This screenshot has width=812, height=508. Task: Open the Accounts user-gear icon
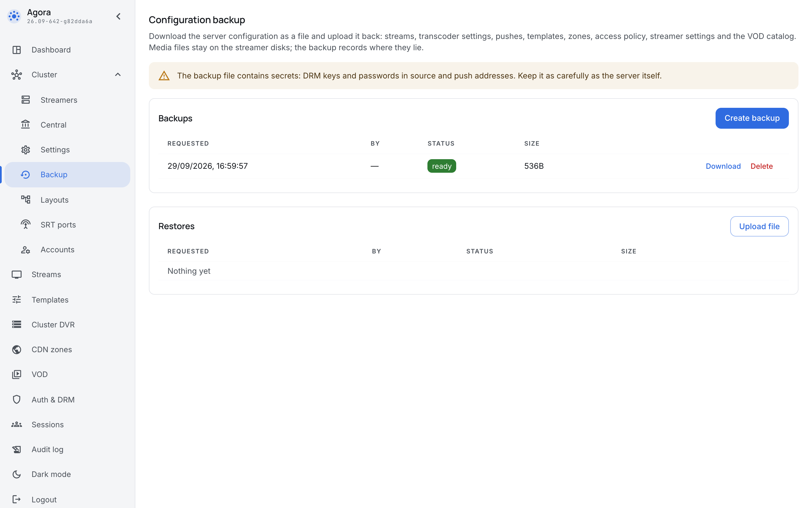tap(25, 250)
